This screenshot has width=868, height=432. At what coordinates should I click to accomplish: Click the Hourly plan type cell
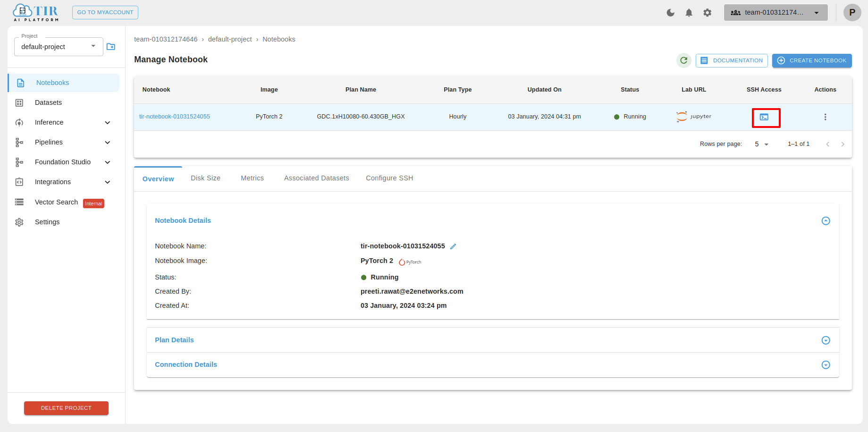click(x=457, y=117)
